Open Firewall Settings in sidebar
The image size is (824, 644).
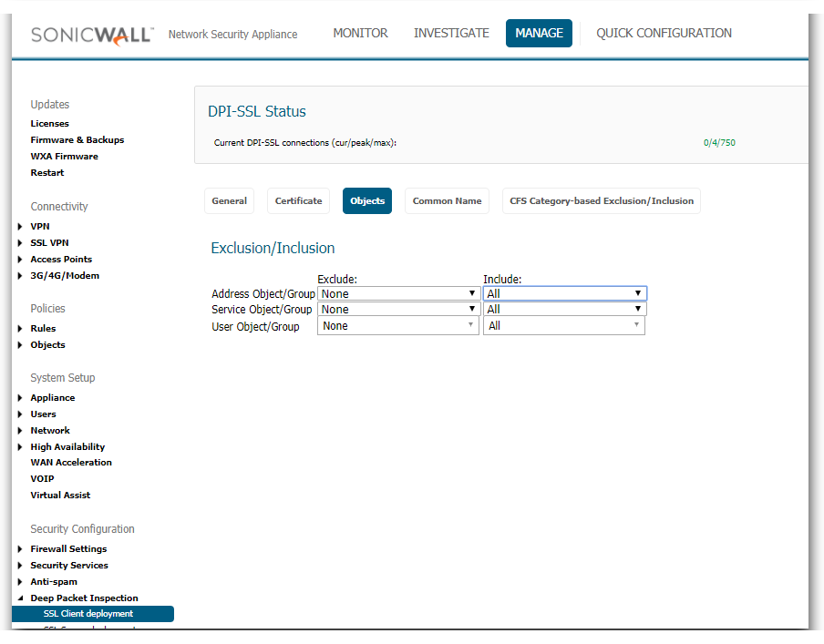pos(68,549)
